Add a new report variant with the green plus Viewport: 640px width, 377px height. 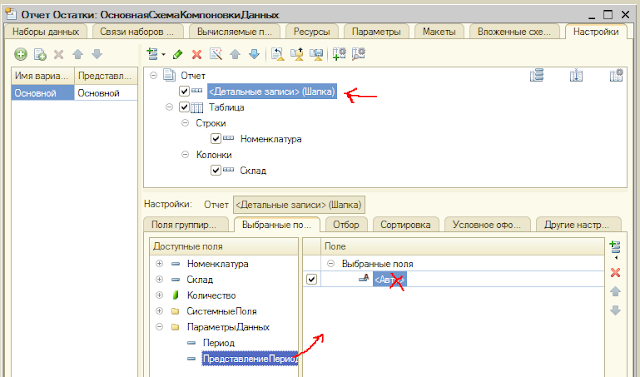point(20,54)
